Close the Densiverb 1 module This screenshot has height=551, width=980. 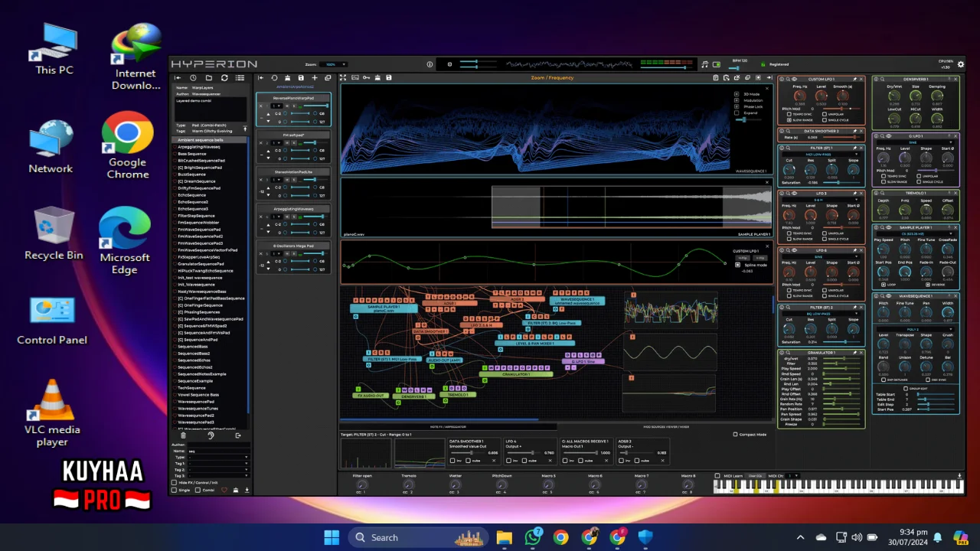click(955, 79)
